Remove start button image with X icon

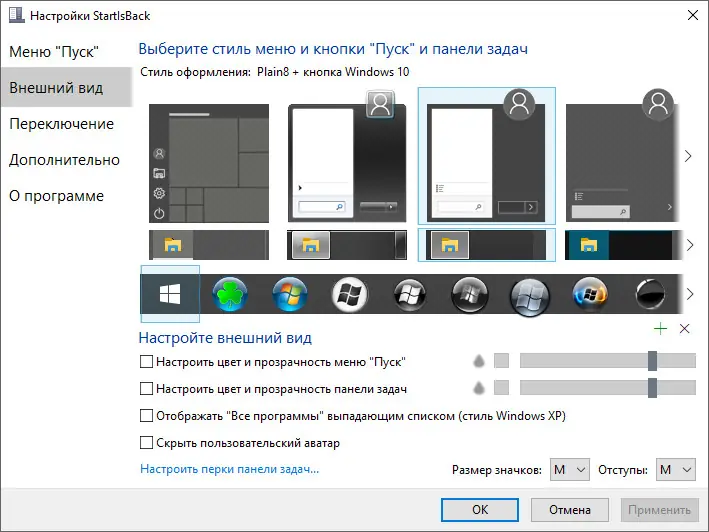[685, 329]
